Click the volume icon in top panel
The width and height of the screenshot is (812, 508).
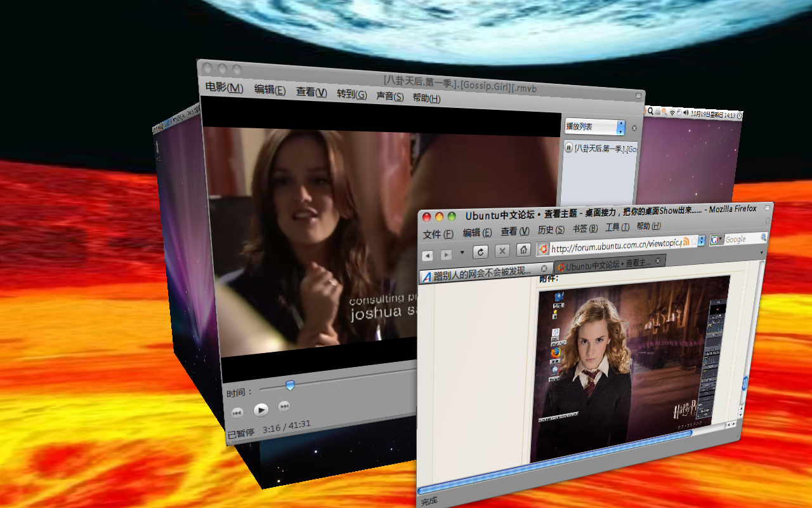[685, 113]
